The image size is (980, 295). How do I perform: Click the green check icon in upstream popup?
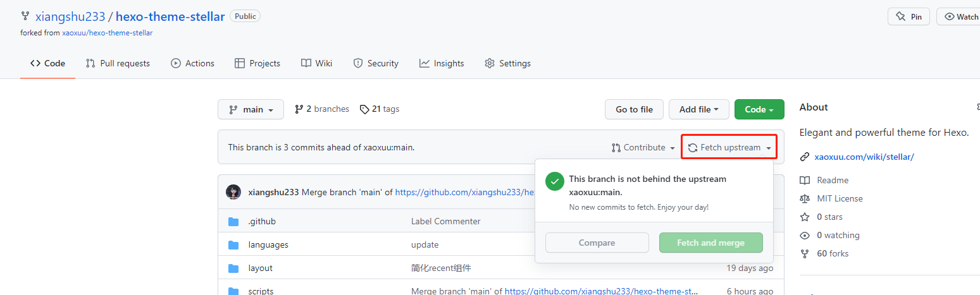pos(555,181)
